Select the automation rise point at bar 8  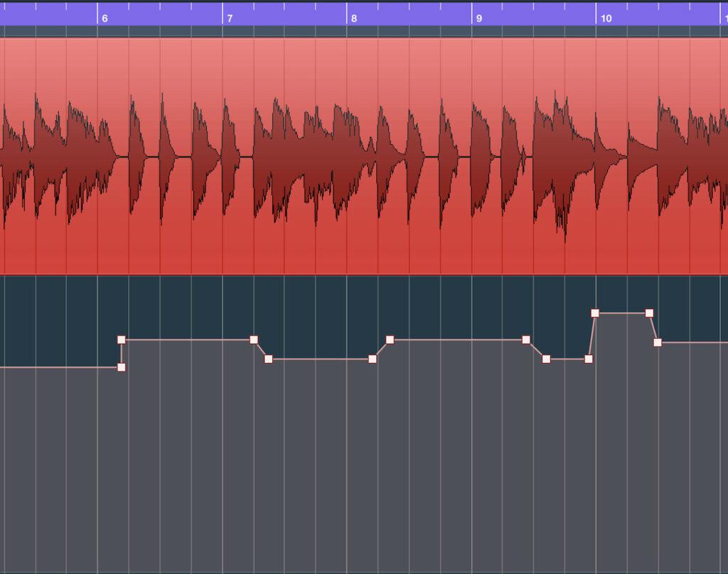[x=388, y=339]
